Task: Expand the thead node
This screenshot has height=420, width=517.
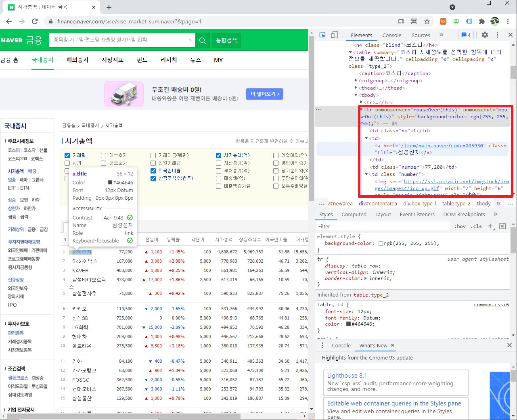Action: pos(356,88)
